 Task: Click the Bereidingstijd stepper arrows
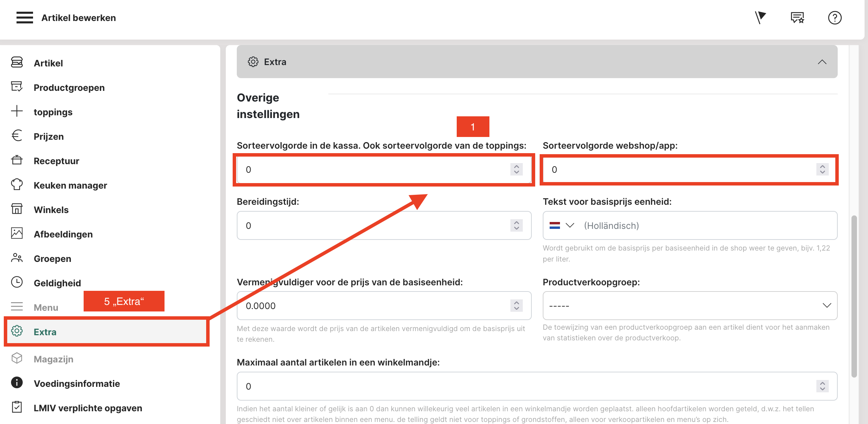516,226
